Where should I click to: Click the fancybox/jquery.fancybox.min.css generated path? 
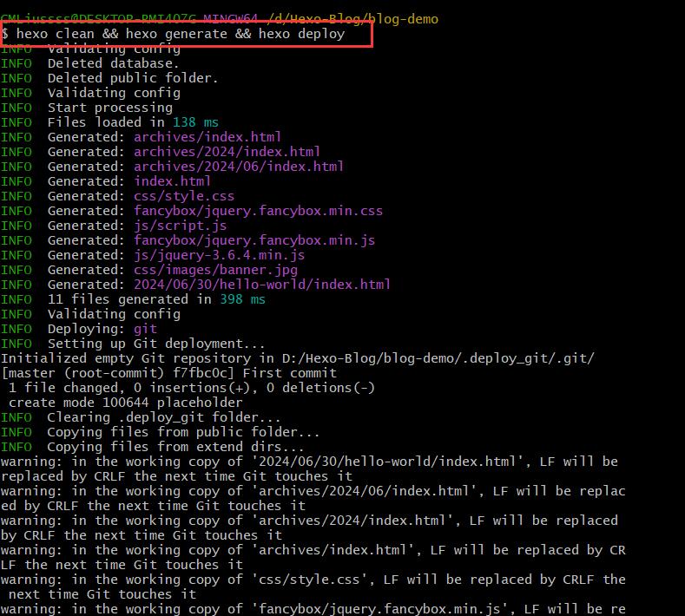click(x=258, y=211)
